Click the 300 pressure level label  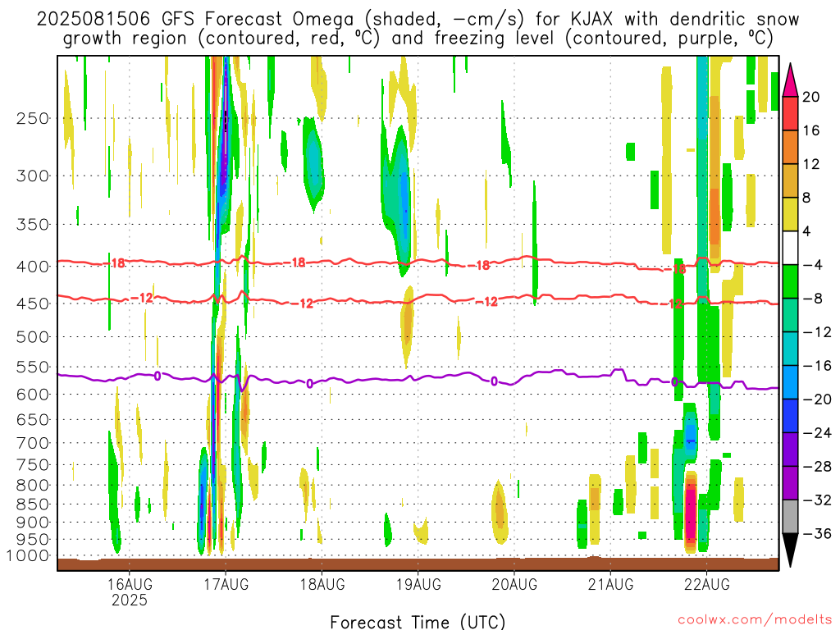(33, 176)
